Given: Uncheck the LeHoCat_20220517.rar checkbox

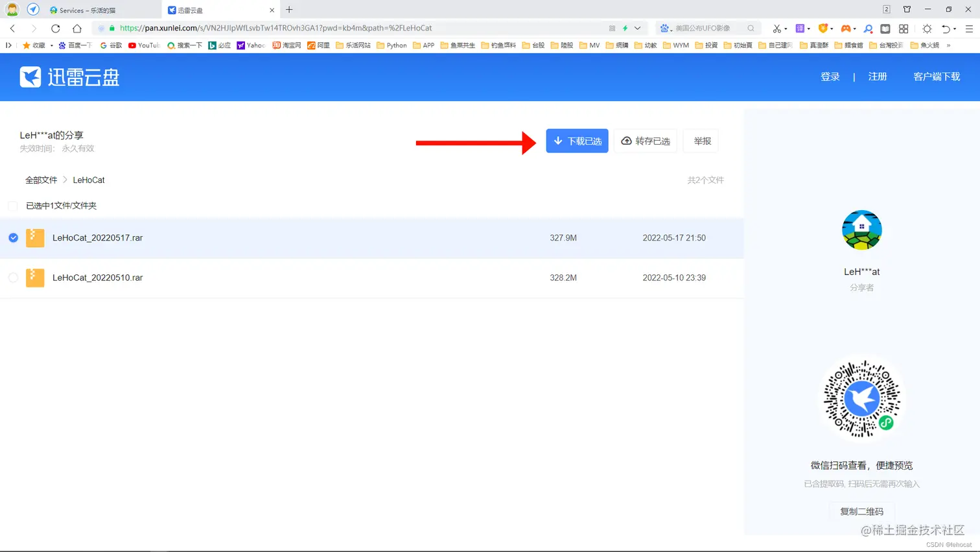Looking at the screenshot, I should [13, 238].
